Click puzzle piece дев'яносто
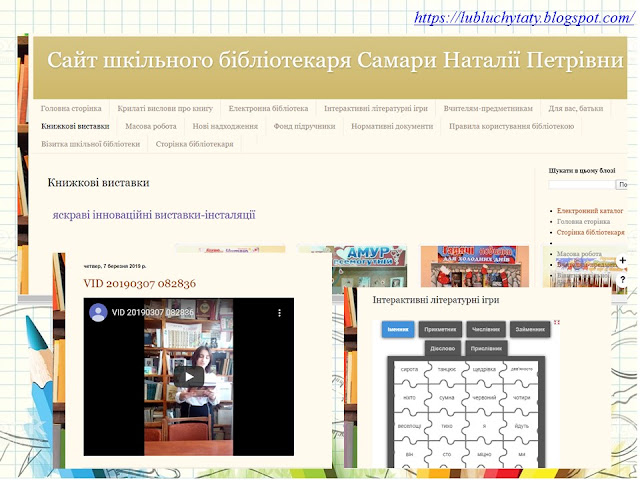This screenshot has width=640, height=480. 522,369
